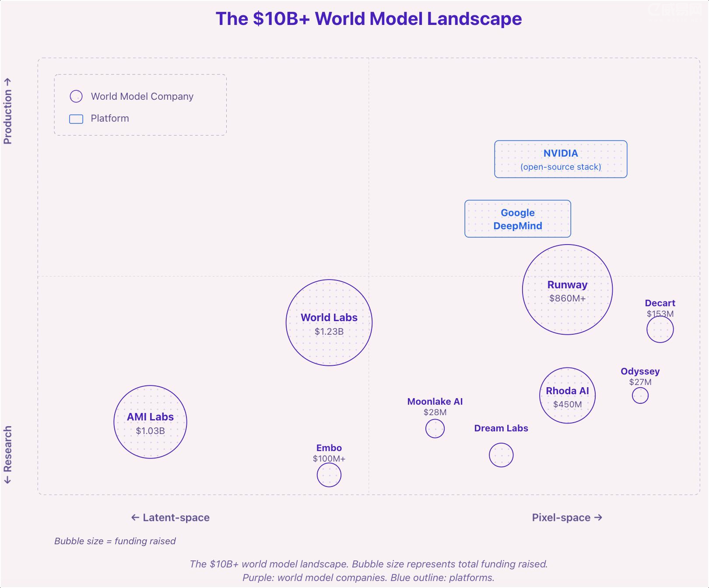The width and height of the screenshot is (709, 588).
Task: Select the Moonlake AI bubble circle
Action: tap(435, 428)
